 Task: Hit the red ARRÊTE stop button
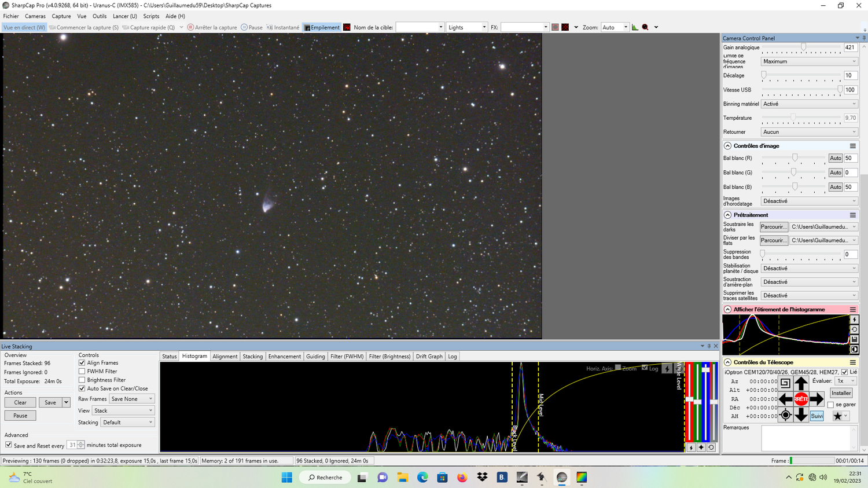(801, 399)
